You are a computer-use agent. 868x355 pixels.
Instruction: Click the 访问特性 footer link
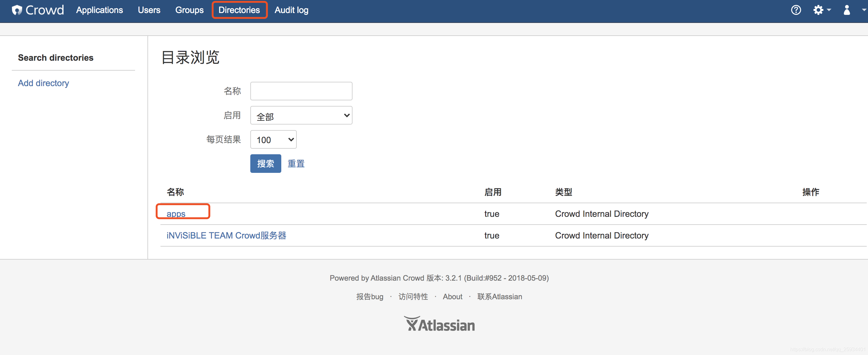click(413, 296)
